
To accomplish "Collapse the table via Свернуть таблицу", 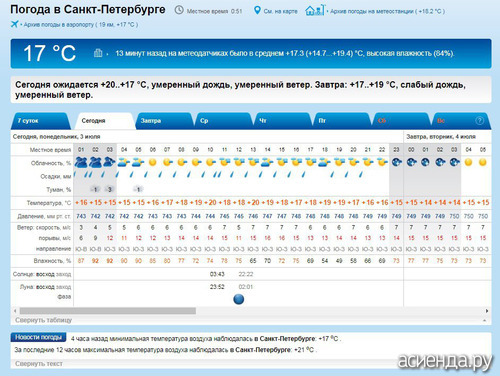I will (x=43, y=320).
